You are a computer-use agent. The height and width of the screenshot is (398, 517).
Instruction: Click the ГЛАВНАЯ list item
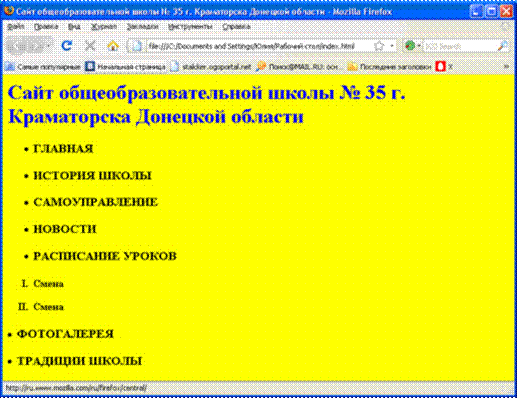point(63,149)
